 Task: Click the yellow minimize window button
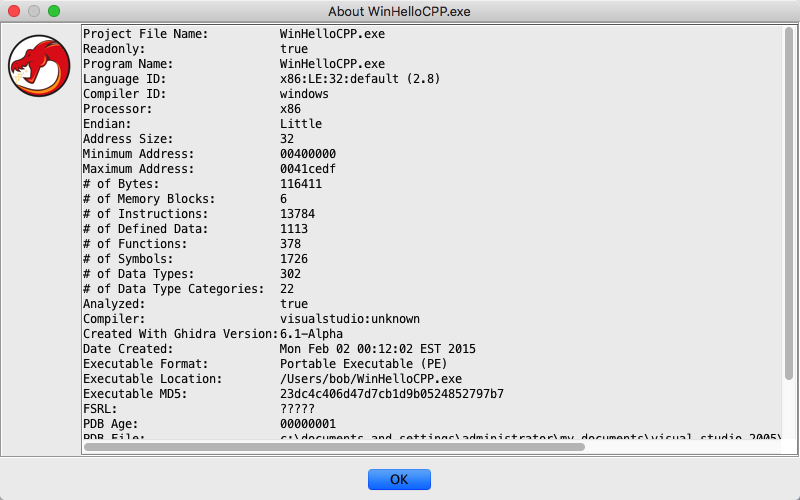click(34, 11)
